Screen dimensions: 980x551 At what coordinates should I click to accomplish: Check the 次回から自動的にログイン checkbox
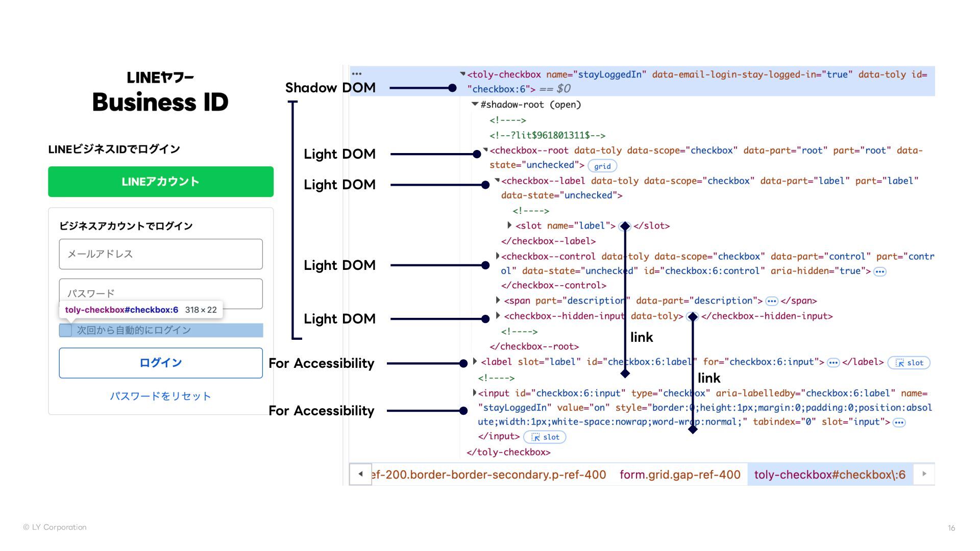click(66, 330)
